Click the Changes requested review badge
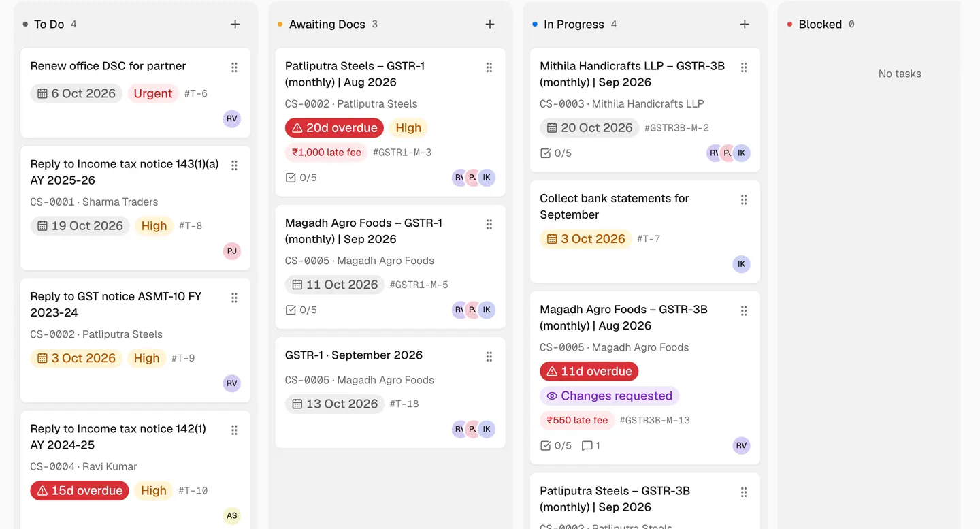Image resolution: width=980 pixels, height=529 pixels. coord(609,396)
